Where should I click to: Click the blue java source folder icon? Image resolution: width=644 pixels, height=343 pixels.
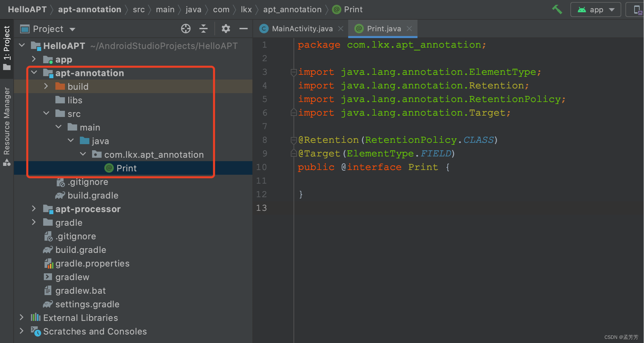point(85,140)
